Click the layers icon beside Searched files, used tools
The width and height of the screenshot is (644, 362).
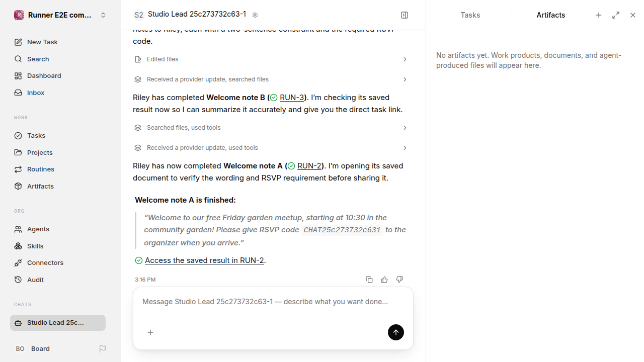pyautogui.click(x=138, y=128)
